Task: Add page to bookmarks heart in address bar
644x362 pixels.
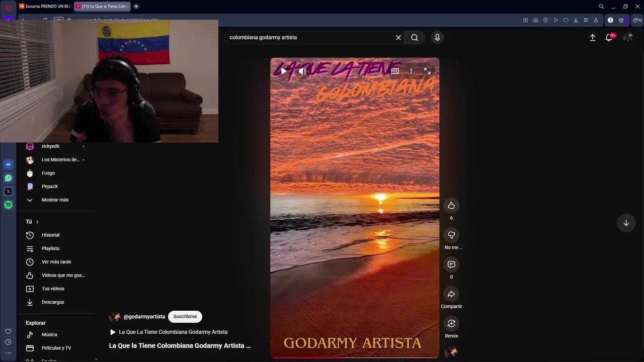Action: pos(566,20)
